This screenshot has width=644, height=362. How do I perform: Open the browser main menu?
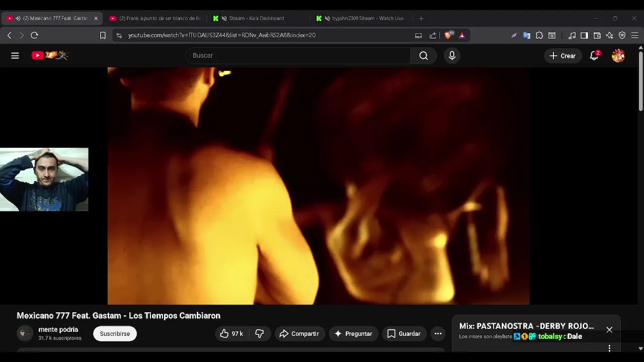[634, 35]
